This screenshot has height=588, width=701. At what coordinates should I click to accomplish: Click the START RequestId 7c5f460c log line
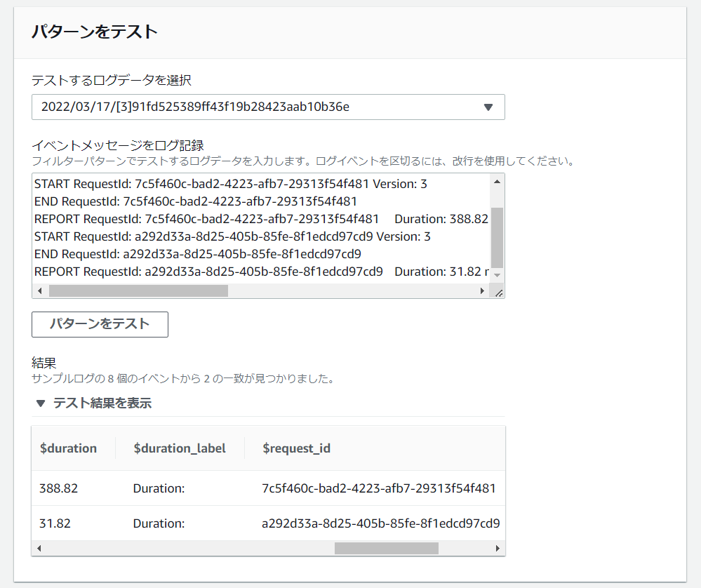click(231, 184)
